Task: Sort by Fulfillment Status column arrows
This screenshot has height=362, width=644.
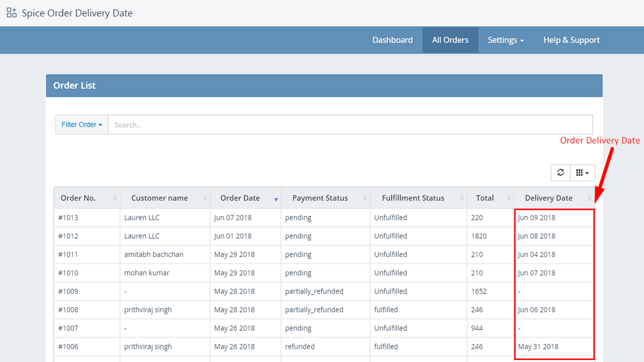Action: pyautogui.click(x=462, y=198)
